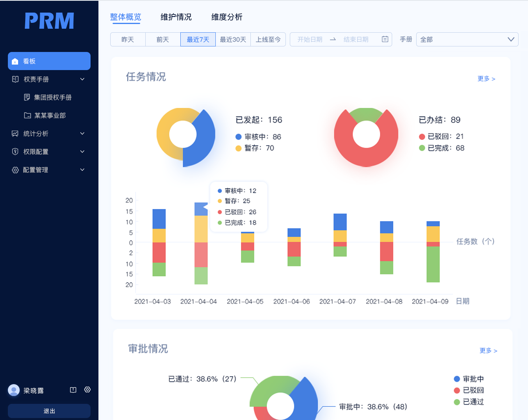Screen dimensions: 528x420
Task: Select 看板 in the sidebar
Action: [x=49, y=61]
